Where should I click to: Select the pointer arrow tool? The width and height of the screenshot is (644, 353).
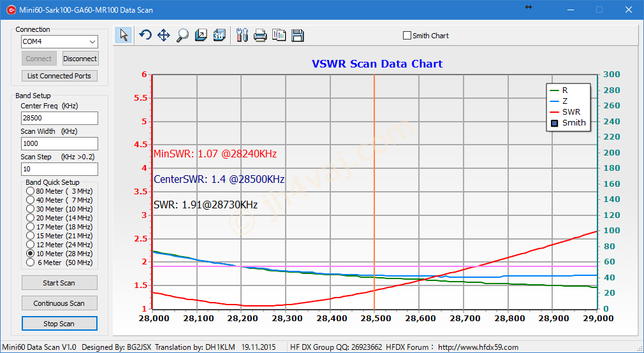124,35
